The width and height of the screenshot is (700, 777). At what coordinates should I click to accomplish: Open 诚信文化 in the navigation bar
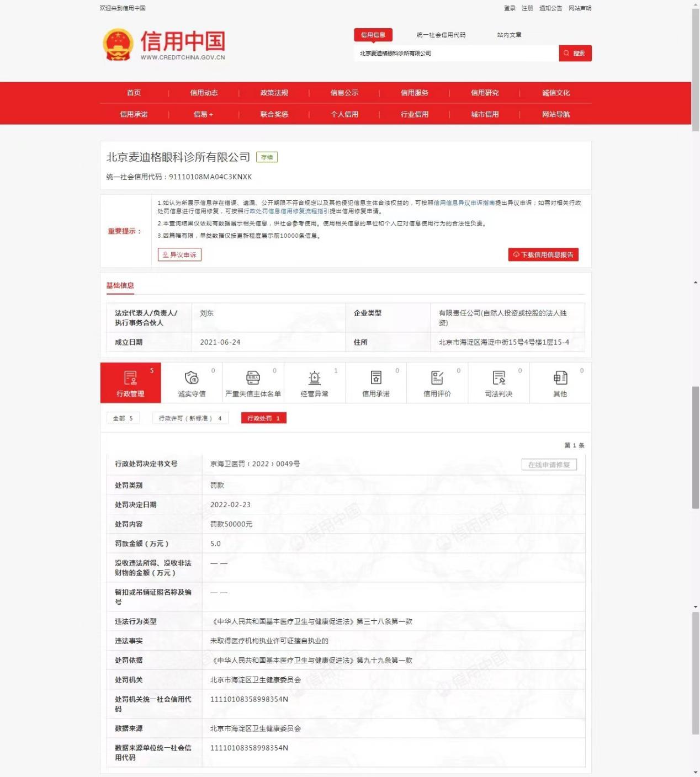coord(555,93)
